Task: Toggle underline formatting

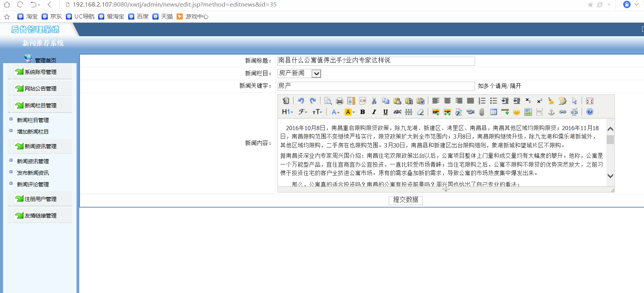Action: pyautogui.click(x=385, y=112)
